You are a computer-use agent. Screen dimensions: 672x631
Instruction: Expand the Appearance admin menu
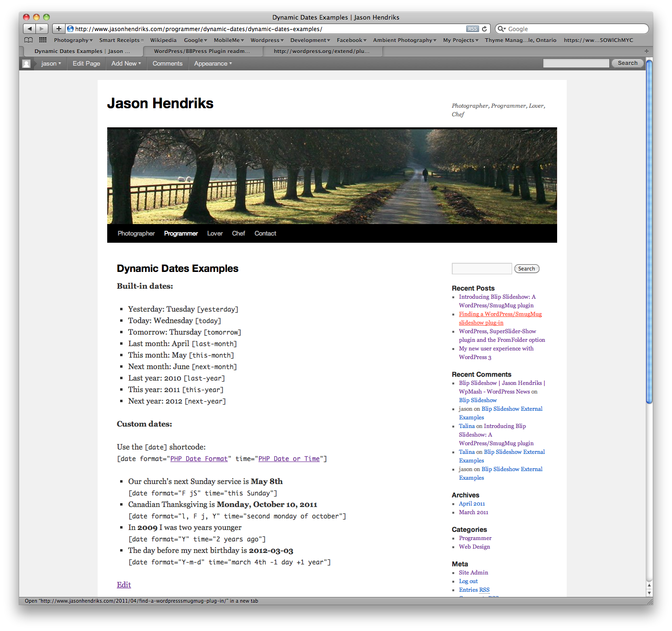point(213,64)
